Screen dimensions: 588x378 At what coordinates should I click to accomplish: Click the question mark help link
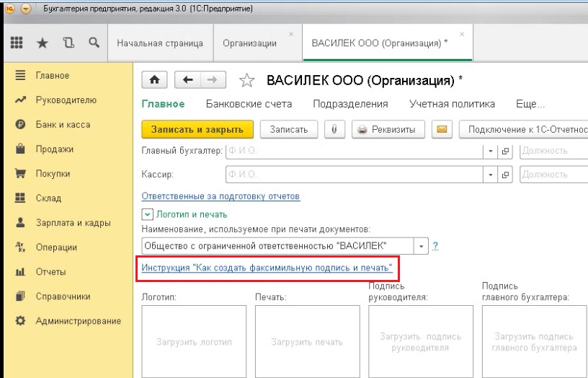[435, 246]
